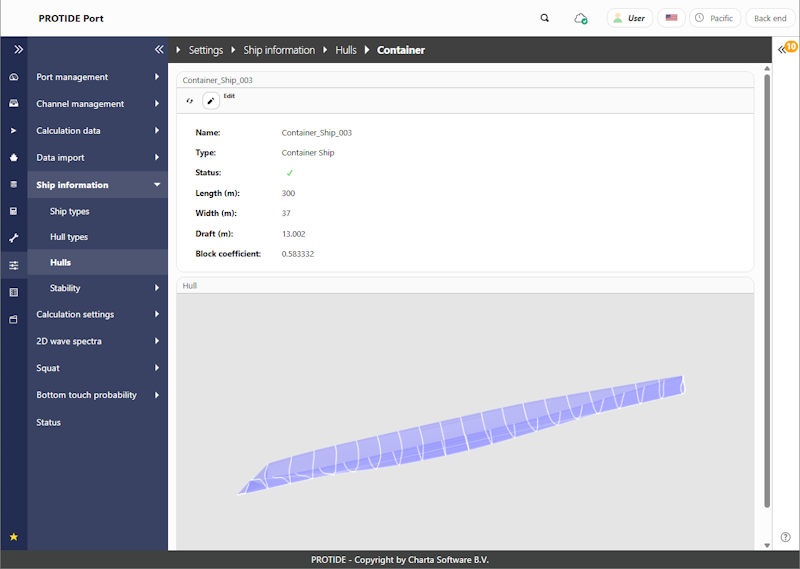This screenshot has height=569, width=800.
Task: Click the PROTIDE Port title
Action: 71,18
